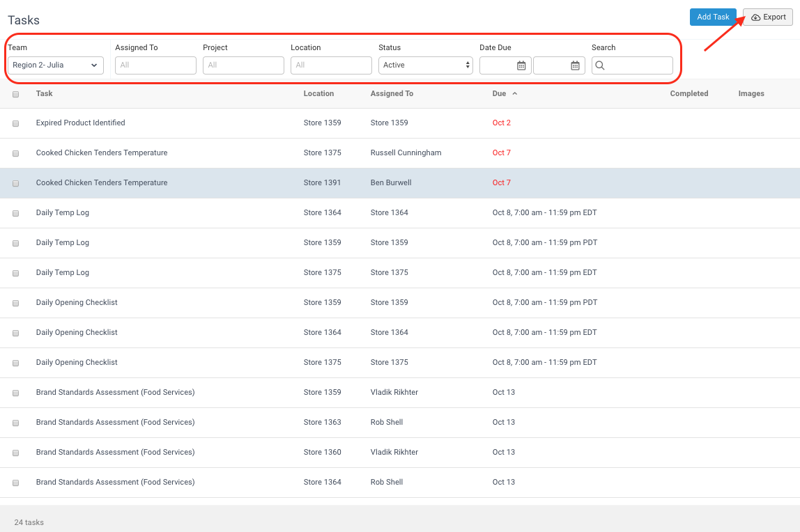Open the start date calendar icon
800x532 pixels.
[x=521, y=65]
